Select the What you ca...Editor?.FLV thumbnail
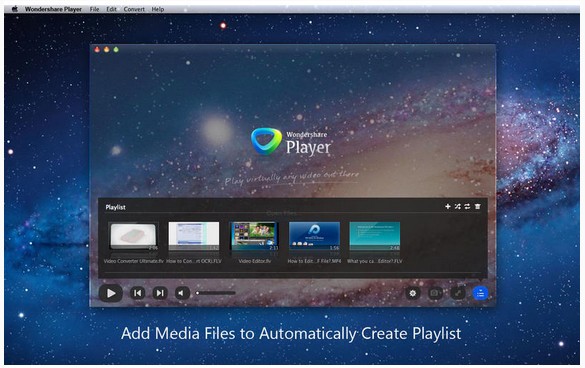585x368 pixels. [x=375, y=236]
